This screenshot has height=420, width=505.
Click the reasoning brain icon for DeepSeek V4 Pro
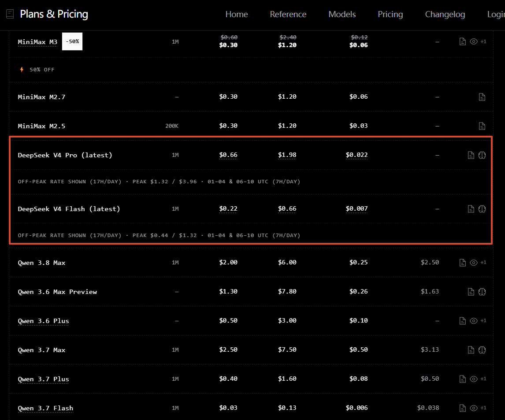pyautogui.click(x=482, y=155)
